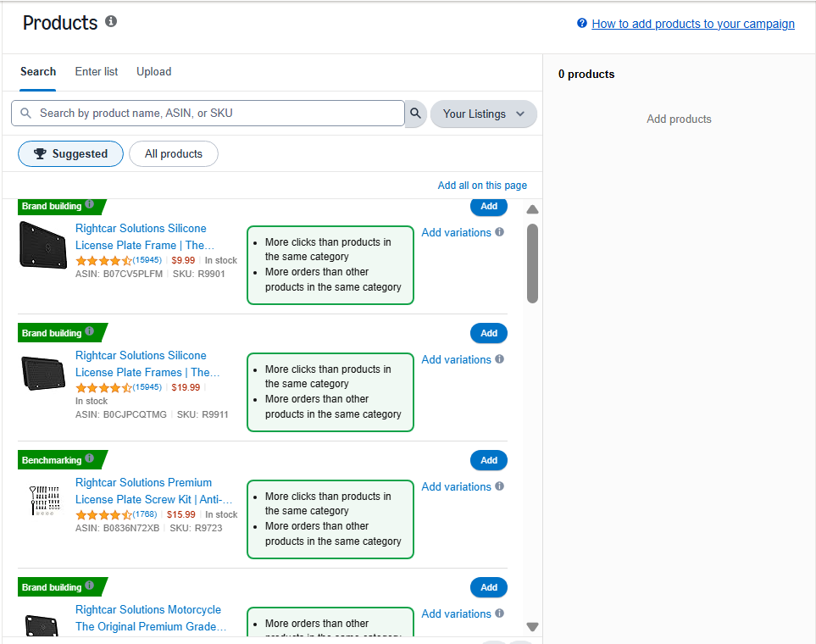Click Add variations for ASIN B0836N72XB

click(456, 486)
